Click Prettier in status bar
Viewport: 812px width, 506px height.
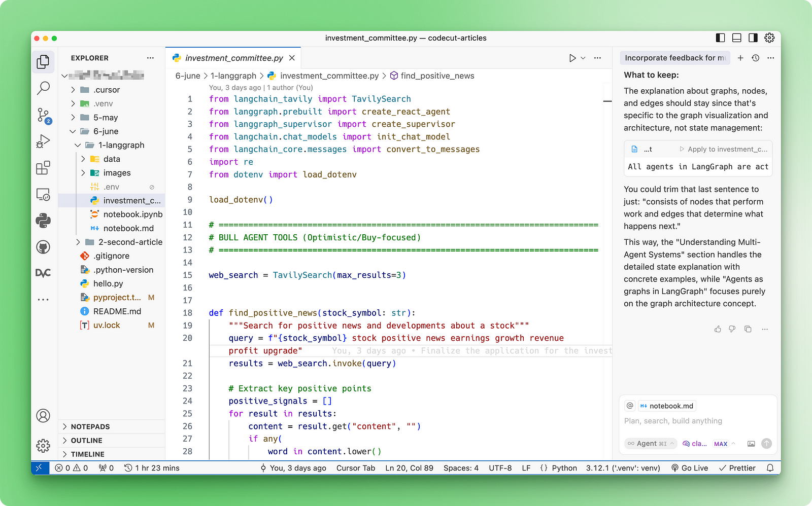pyautogui.click(x=737, y=468)
